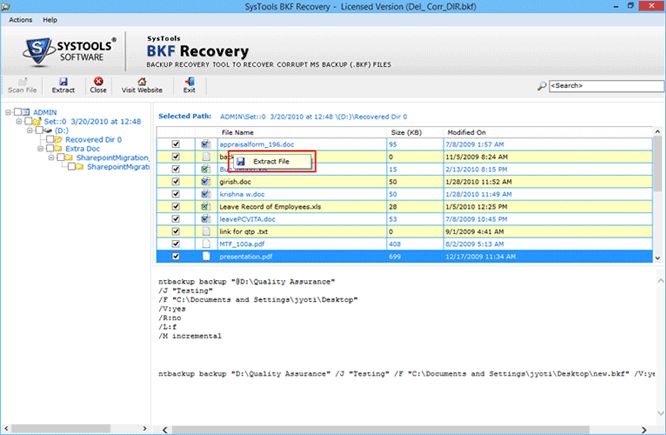Click the Extract toolbar icon
The image size is (666, 435).
(x=63, y=83)
